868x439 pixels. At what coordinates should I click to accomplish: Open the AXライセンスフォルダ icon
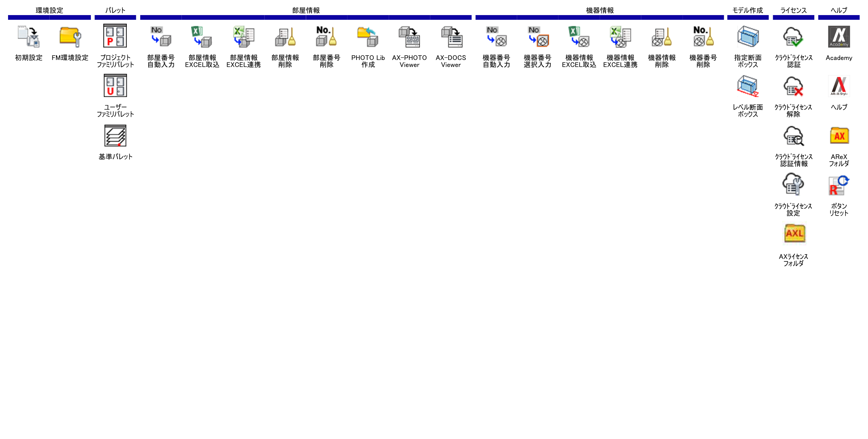(x=794, y=233)
